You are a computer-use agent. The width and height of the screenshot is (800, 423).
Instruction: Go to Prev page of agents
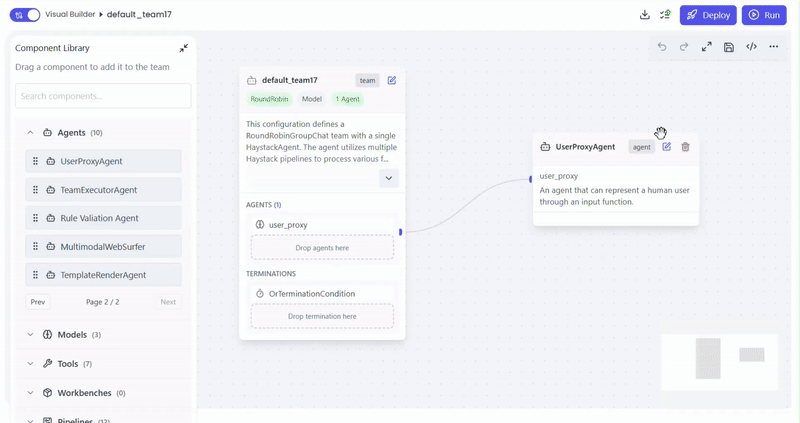tap(38, 302)
